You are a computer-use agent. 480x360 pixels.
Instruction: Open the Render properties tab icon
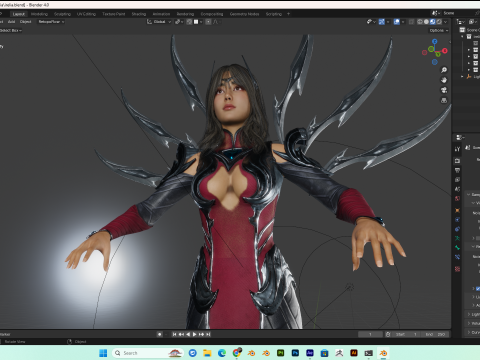point(457,161)
